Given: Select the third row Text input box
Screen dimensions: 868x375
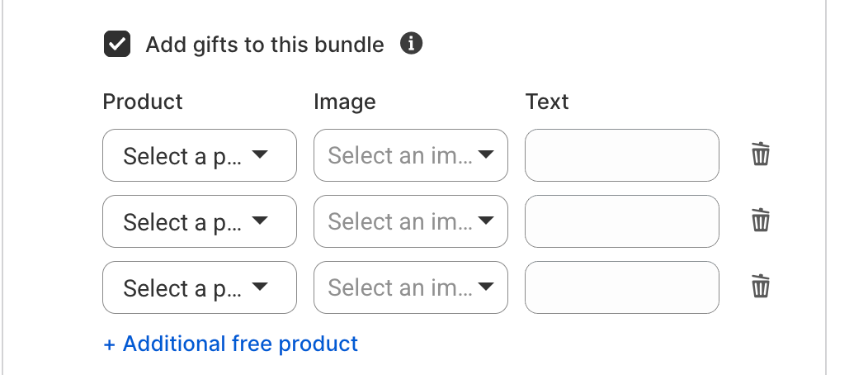Looking at the screenshot, I should (621, 287).
